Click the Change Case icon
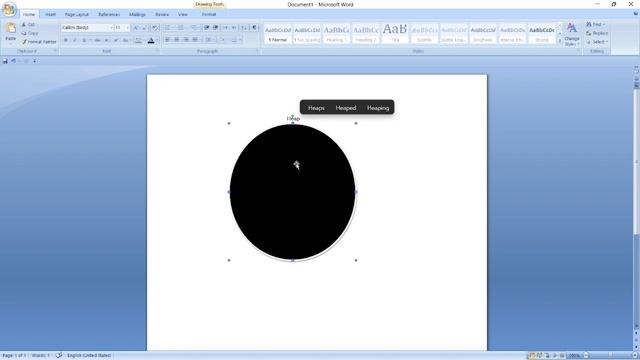 [x=126, y=40]
